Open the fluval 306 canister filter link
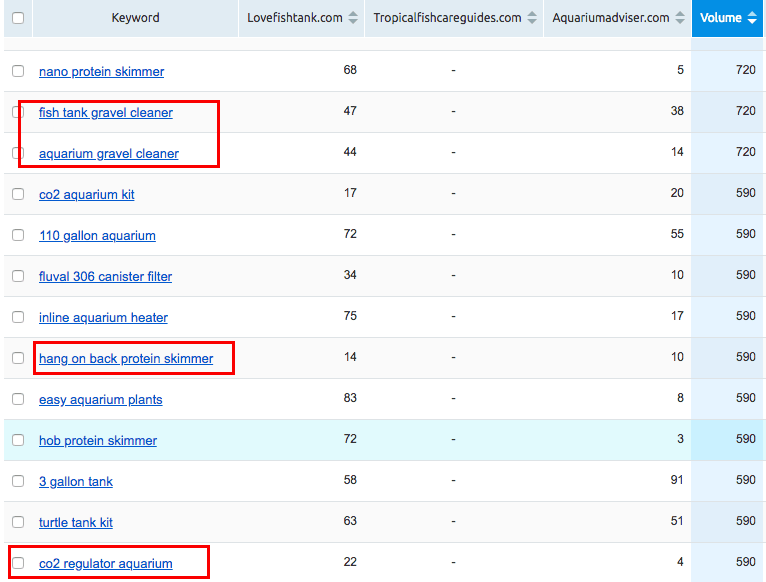Screen dimensions: 766x582 [x=106, y=277]
